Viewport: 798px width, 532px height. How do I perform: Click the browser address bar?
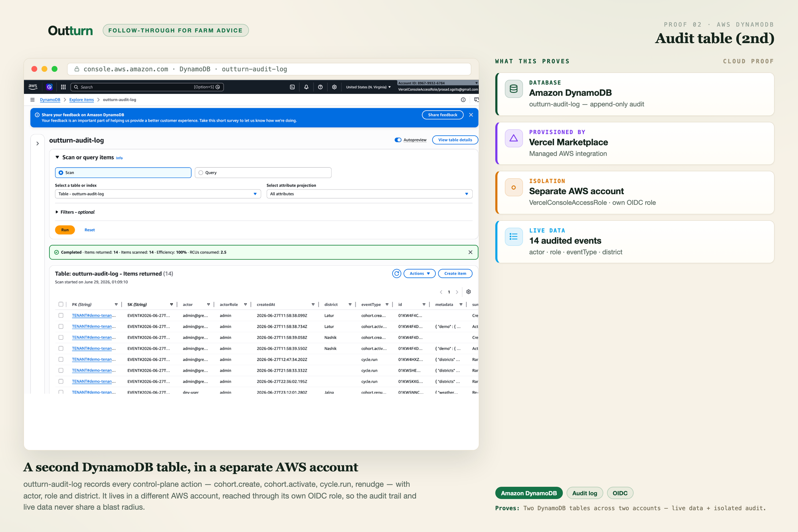[269, 69]
